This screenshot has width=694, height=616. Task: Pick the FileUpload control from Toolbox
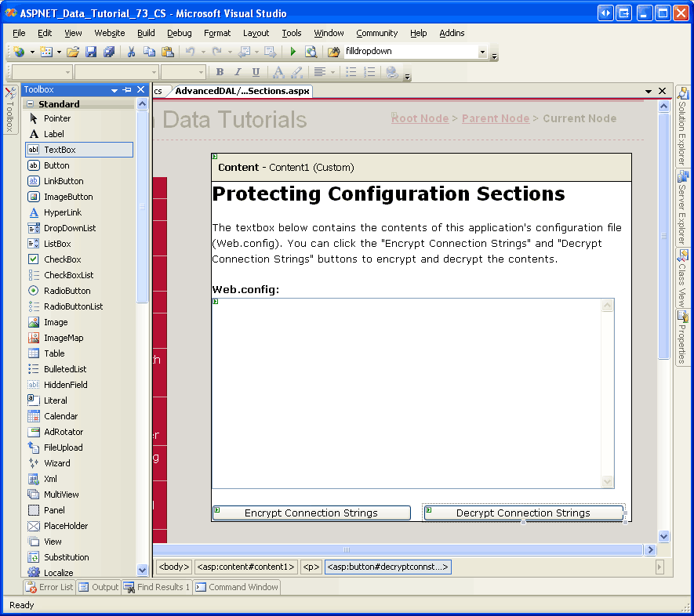click(x=63, y=448)
